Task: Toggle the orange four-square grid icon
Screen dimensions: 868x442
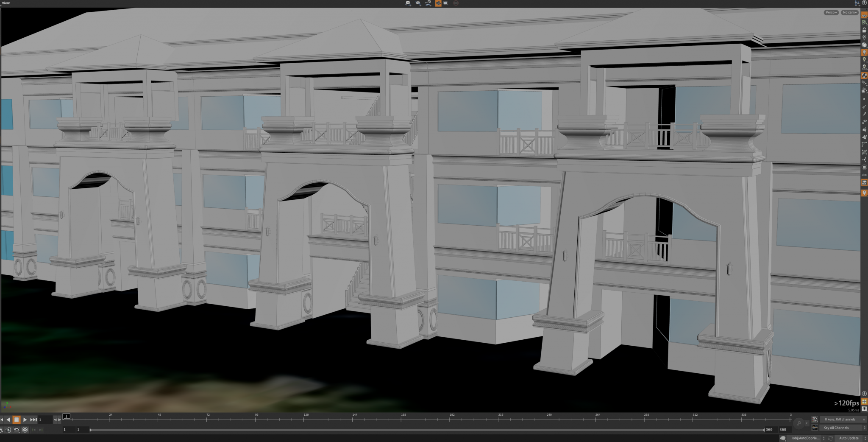Action: pos(864,401)
